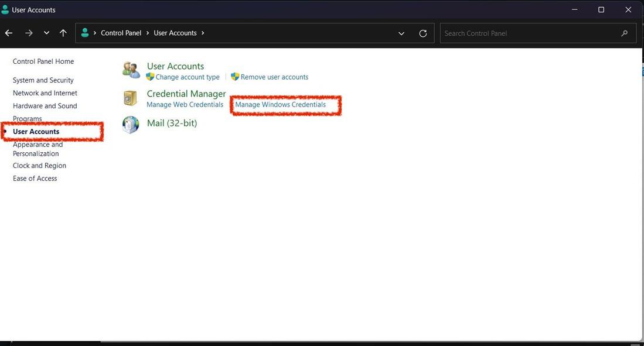This screenshot has height=346, width=644.
Task: Go back using the back arrow
Action: (9, 33)
